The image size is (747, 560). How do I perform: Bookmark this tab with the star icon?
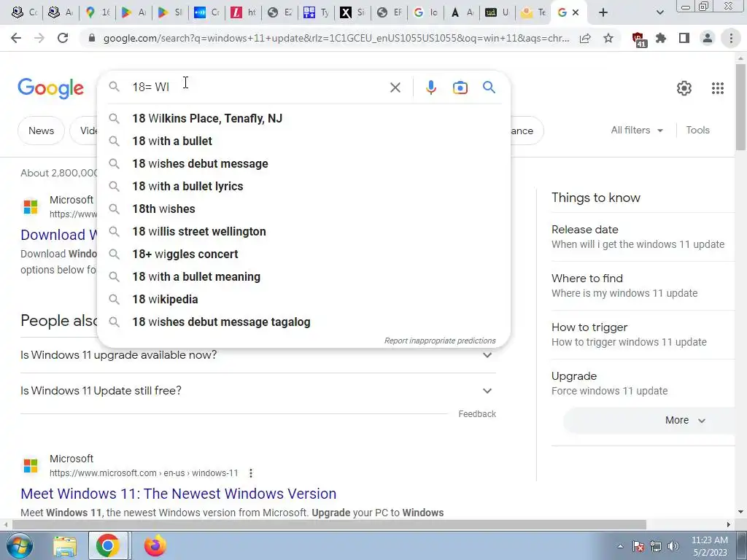(608, 38)
